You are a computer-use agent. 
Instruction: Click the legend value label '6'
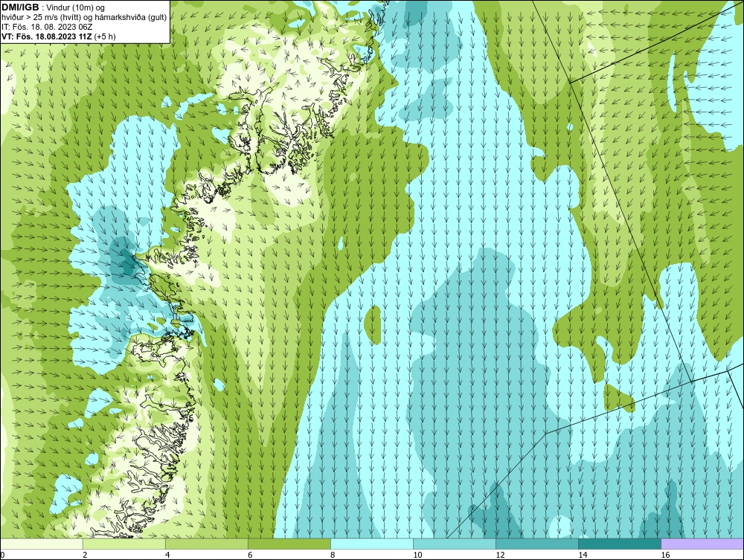point(249,555)
